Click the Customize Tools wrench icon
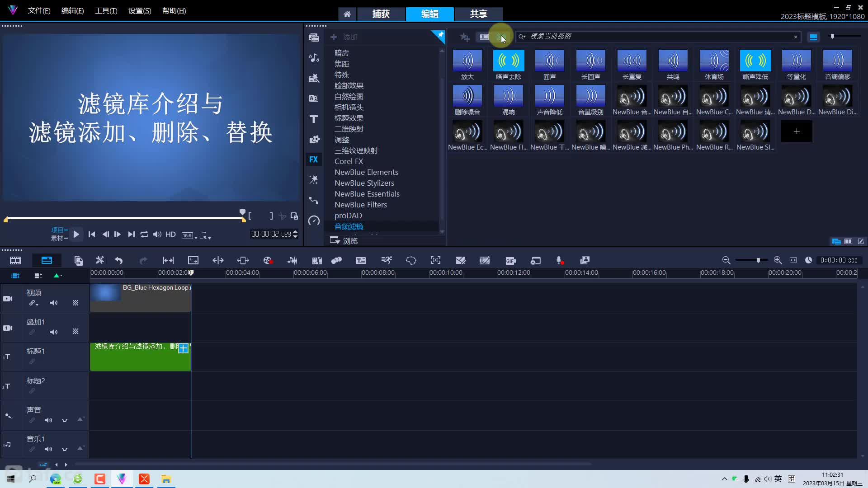The width and height of the screenshot is (868, 488). pyautogui.click(x=100, y=260)
